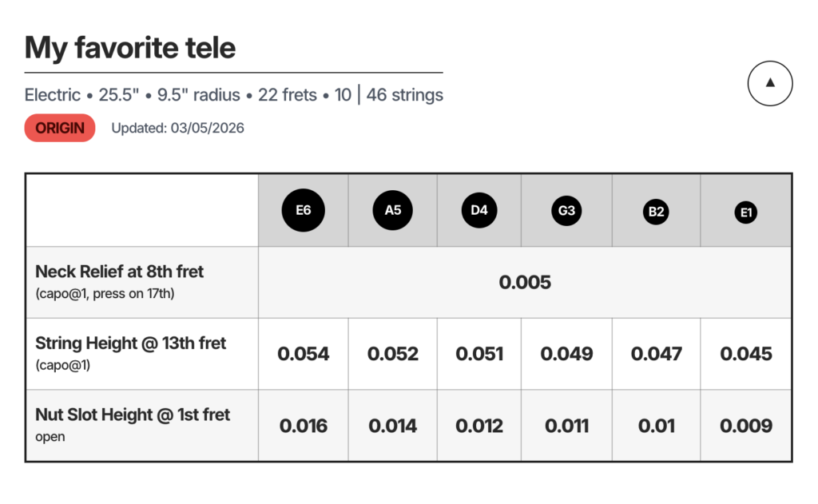Click the Neck Relief at 8th fret label
This screenshot has height=504, width=818.
[120, 272]
